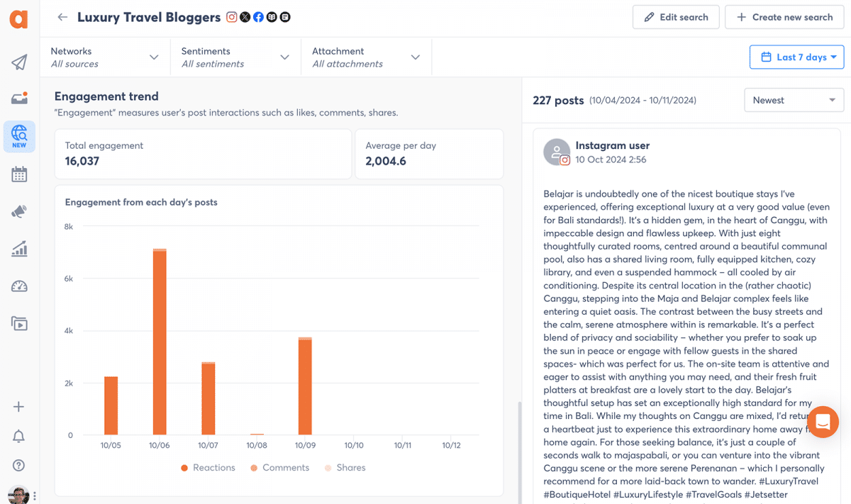Viewport: 851px width, 504px height.
Task: Open the calendar icon in sidebar
Action: [x=19, y=174]
